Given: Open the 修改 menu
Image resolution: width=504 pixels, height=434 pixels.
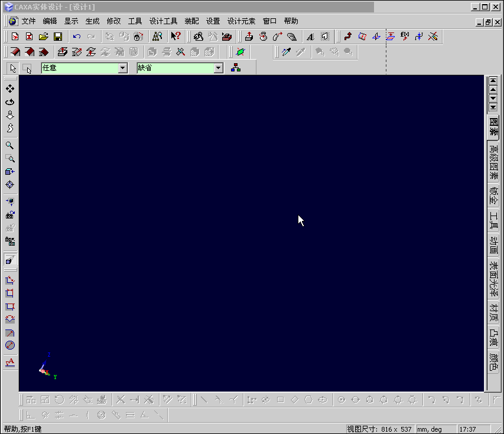Looking at the screenshot, I should pyautogui.click(x=114, y=21).
